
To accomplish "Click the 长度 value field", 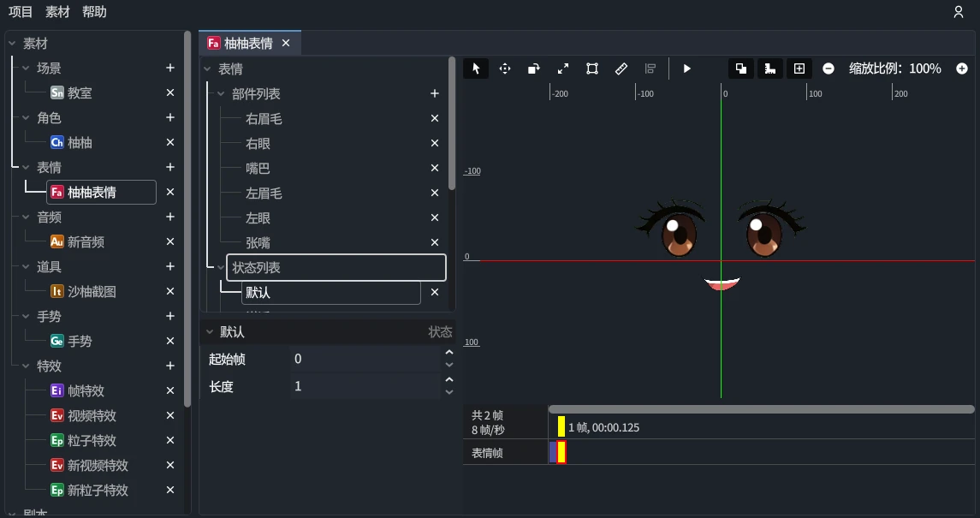I will [365, 386].
